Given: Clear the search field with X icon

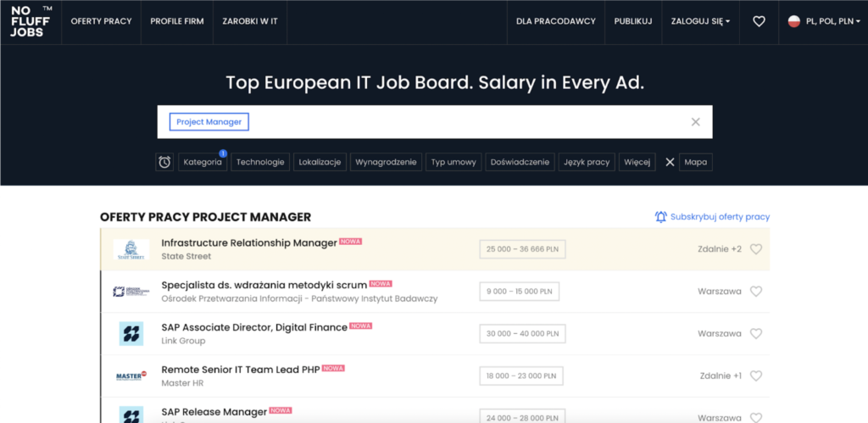Looking at the screenshot, I should pos(695,122).
